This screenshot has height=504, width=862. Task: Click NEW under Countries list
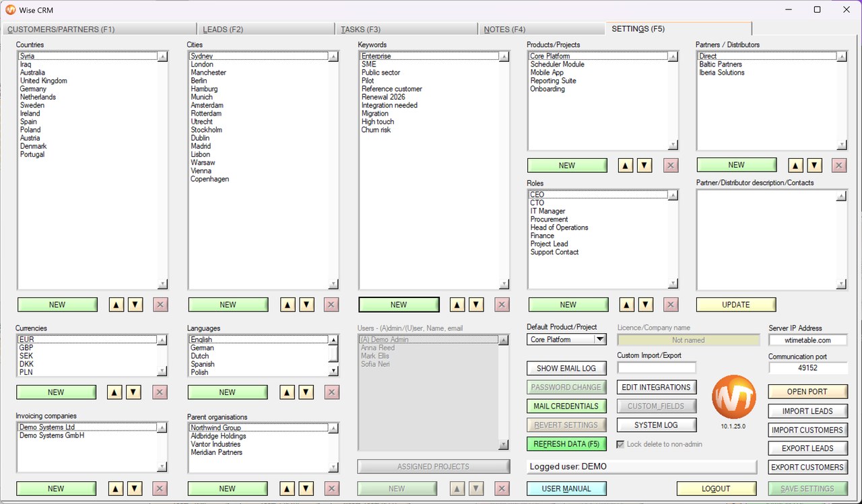pos(57,305)
